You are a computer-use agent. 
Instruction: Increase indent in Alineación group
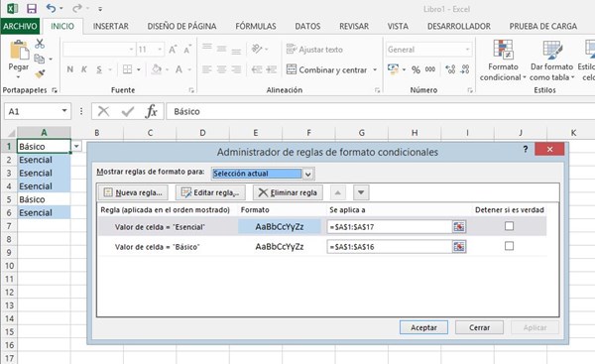click(272, 69)
